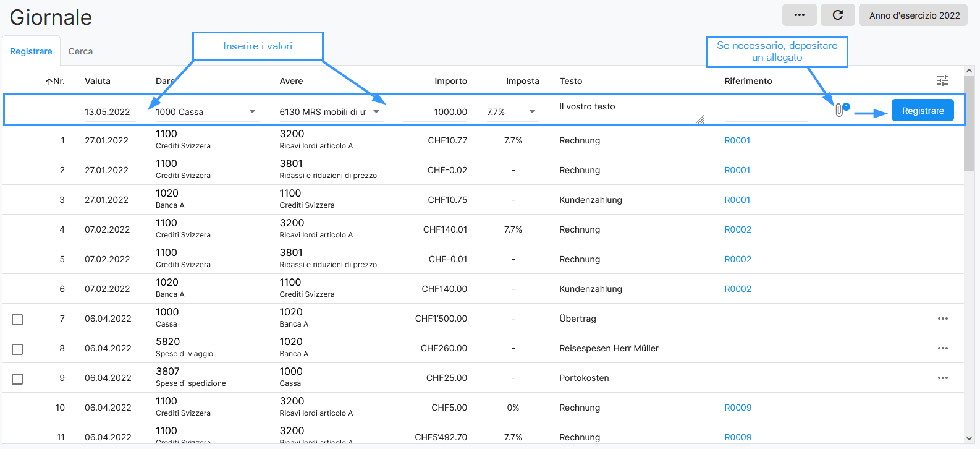Expand the Dare account dropdown 1000 Cassa
Viewport: 980px width, 449px height.
tap(252, 112)
